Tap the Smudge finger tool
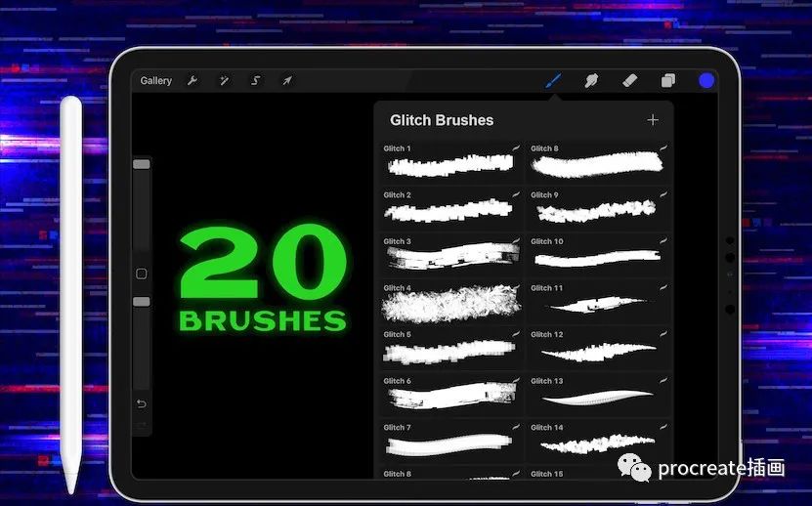The image size is (812, 506). pyautogui.click(x=591, y=80)
